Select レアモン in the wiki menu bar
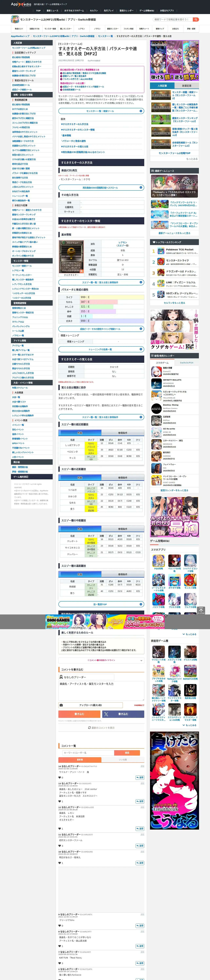 tap(82, 29)
